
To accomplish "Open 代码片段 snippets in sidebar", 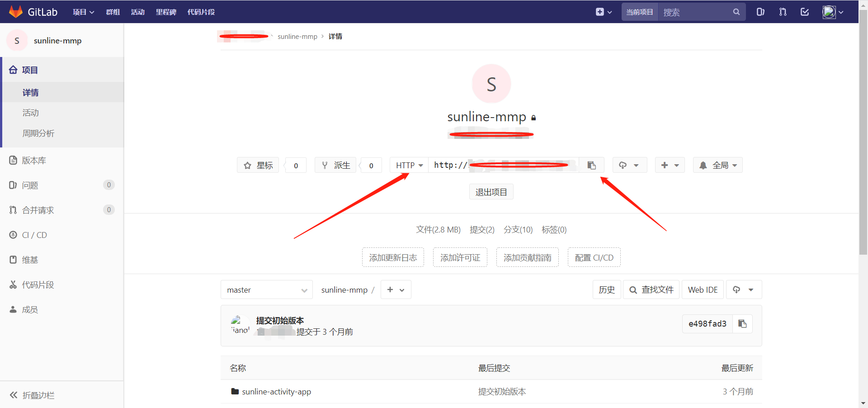I will click(62, 285).
